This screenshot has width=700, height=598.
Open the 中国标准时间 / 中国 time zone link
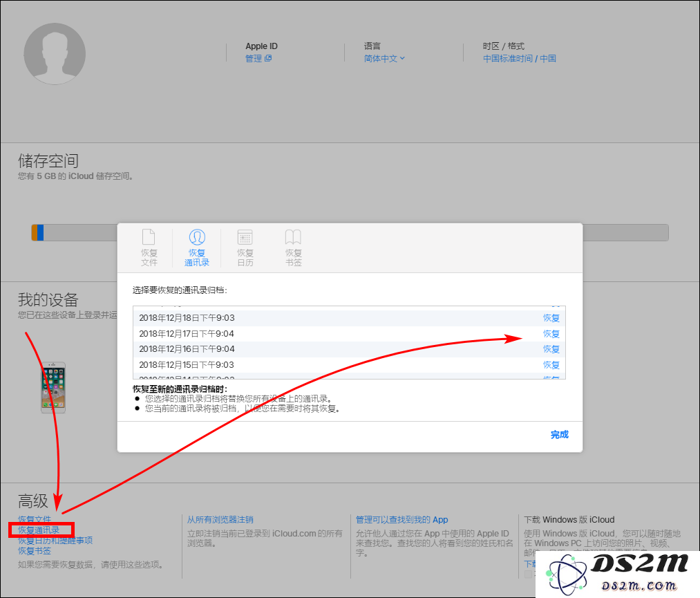[519, 59]
